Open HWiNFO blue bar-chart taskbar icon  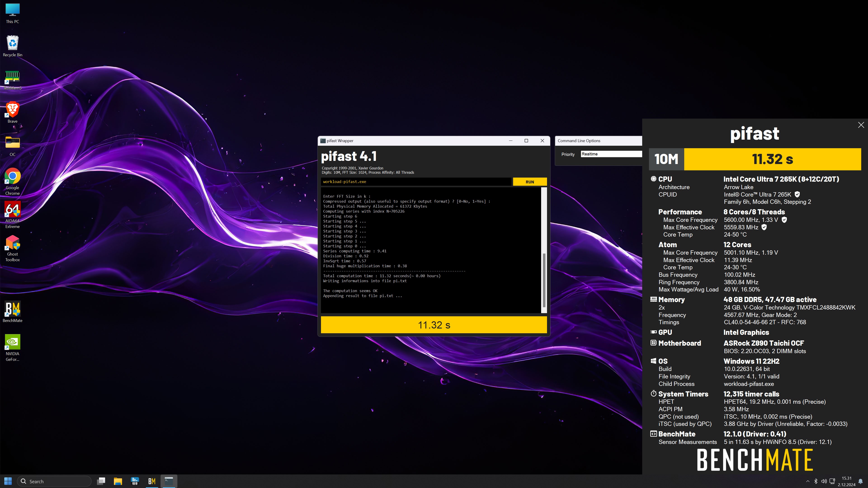click(x=135, y=481)
